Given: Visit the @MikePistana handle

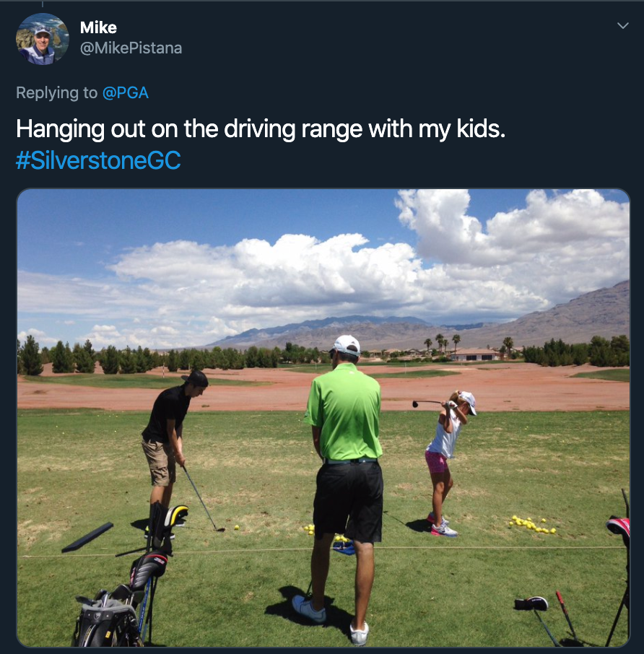Looking at the screenshot, I should coord(131,48).
